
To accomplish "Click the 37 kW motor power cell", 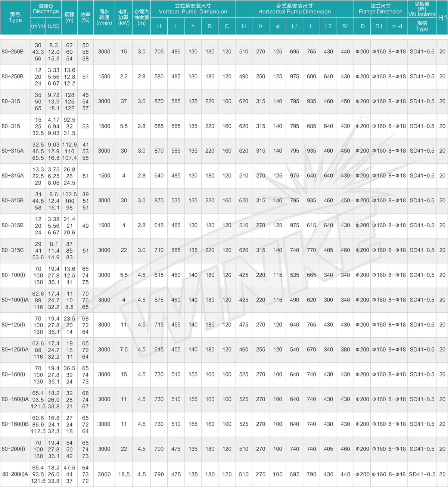I will (124, 101).
